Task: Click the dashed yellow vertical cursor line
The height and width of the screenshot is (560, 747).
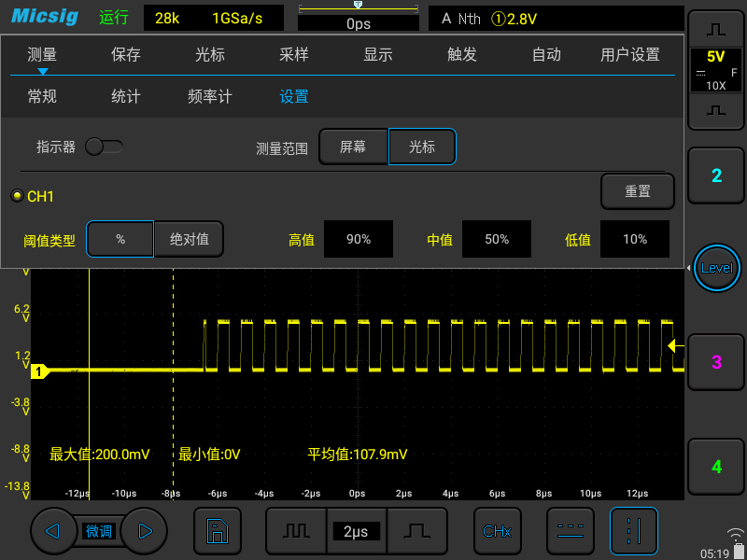Action: [173, 384]
